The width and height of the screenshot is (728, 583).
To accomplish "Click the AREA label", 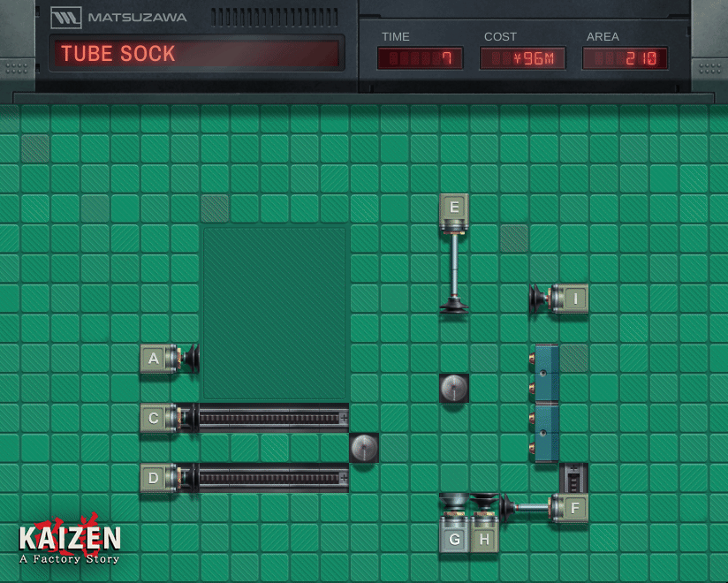I will 603,37.
